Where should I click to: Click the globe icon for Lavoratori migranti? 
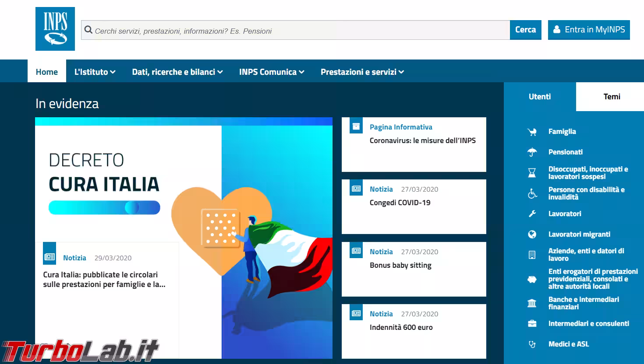point(532,234)
